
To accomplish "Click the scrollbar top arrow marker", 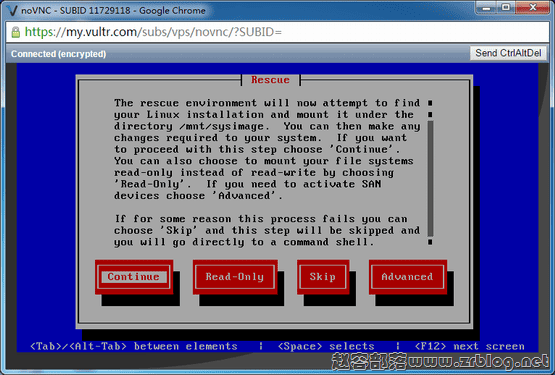I will pos(430,103).
